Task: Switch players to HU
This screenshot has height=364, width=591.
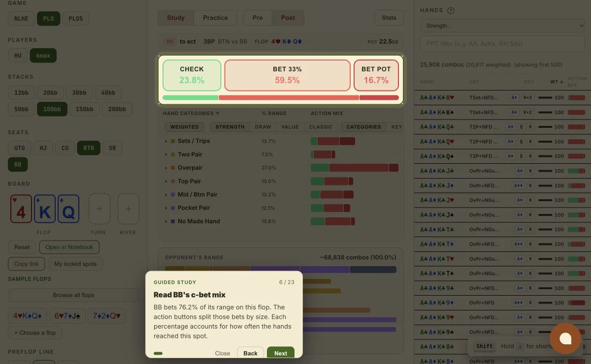Action: [18, 56]
